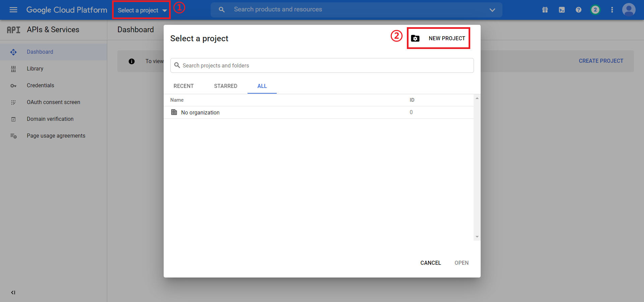Open Page usage agreements in sidebar

point(54,136)
